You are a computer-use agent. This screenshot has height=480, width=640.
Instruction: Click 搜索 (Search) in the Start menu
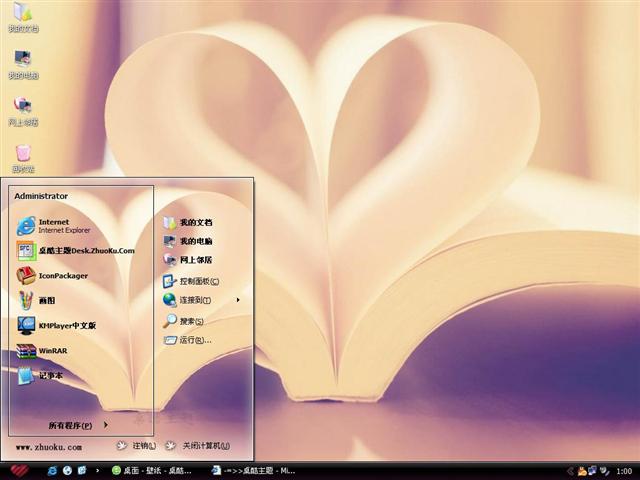pyautogui.click(x=190, y=321)
